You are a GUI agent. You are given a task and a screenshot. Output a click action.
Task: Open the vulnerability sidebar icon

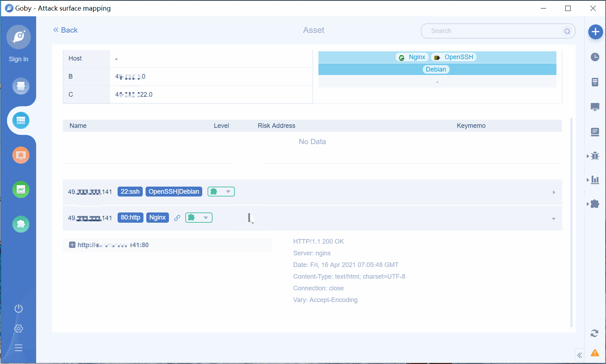[x=21, y=155]
